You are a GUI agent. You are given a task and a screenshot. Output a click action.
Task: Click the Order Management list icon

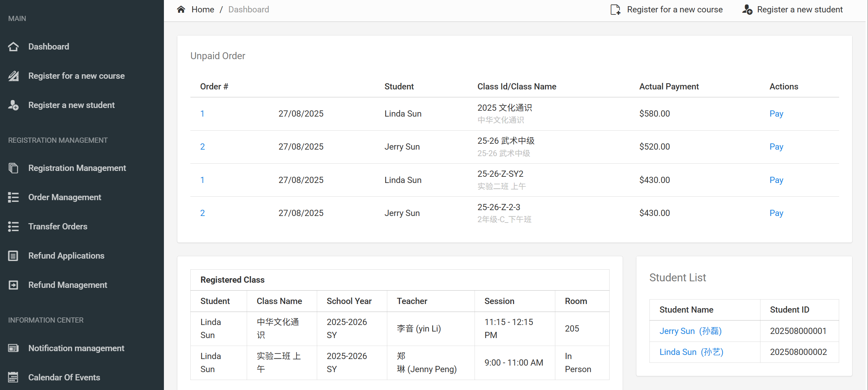13,197
